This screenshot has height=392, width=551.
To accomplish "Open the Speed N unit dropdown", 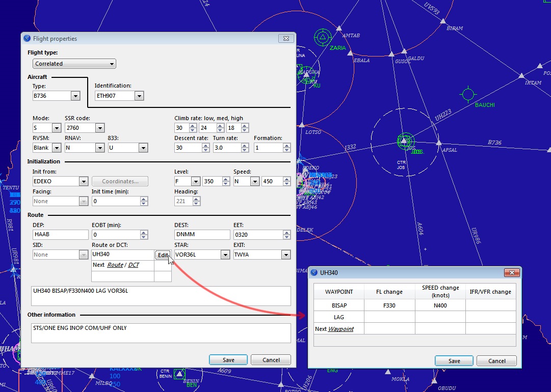I will pos(255,181).
